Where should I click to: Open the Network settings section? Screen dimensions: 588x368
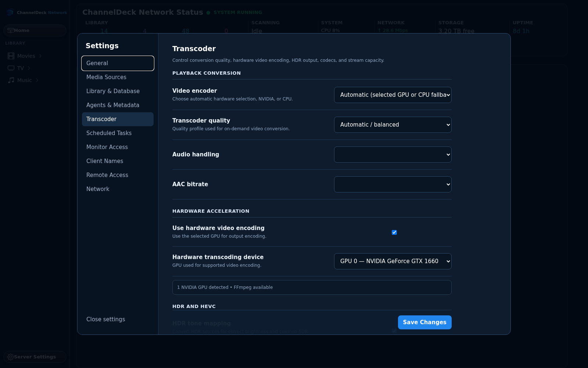pos(118,189)
